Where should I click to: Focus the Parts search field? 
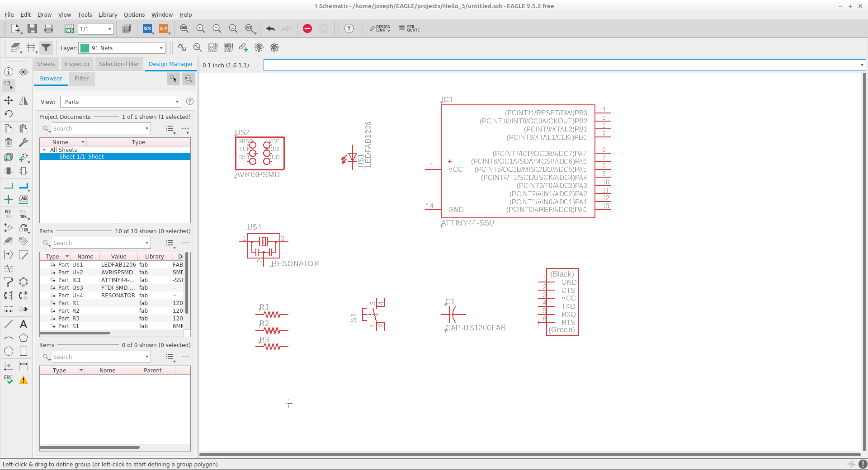pyautogui.click(x=100, y=243)
